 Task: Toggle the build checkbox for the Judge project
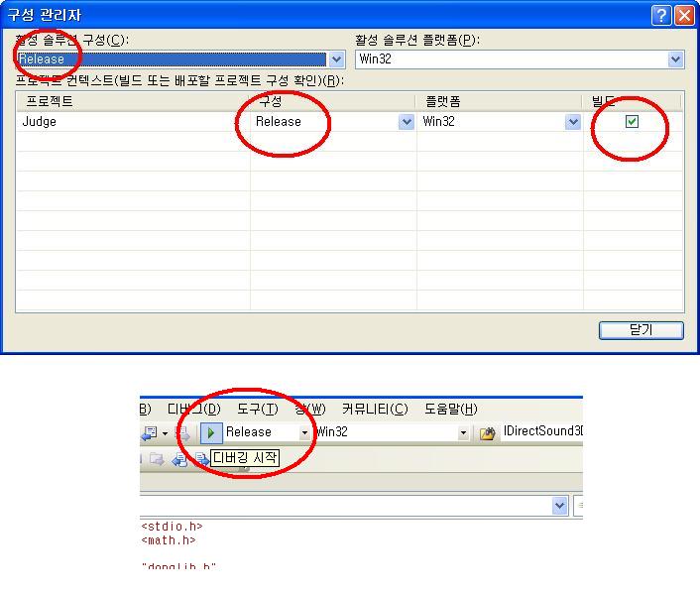click(632, 122)
